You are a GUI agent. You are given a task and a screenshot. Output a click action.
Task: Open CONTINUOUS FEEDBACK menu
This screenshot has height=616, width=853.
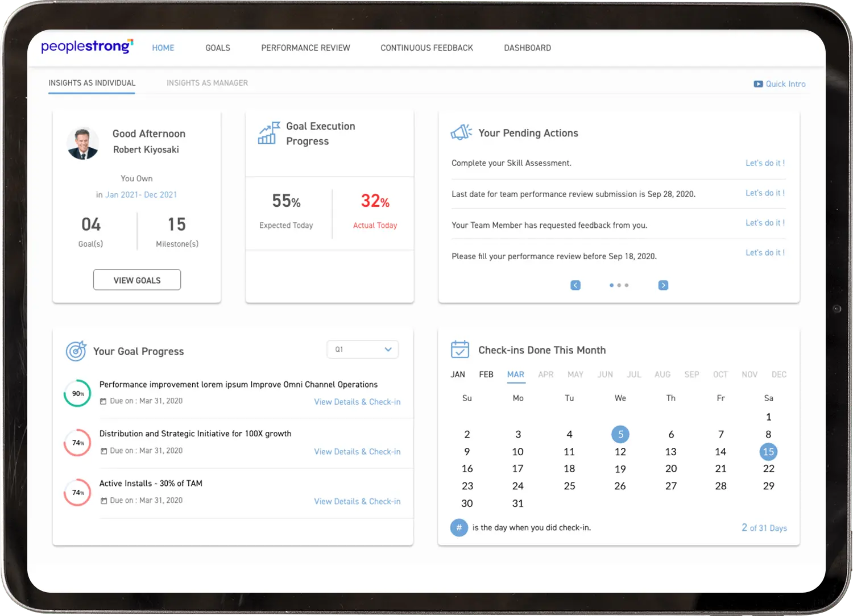(x=426, y=48)
